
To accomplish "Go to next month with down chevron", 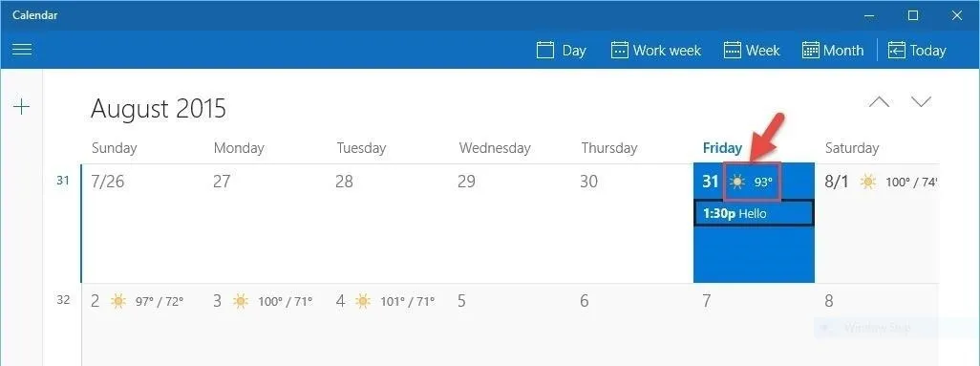I will point(921,101).
